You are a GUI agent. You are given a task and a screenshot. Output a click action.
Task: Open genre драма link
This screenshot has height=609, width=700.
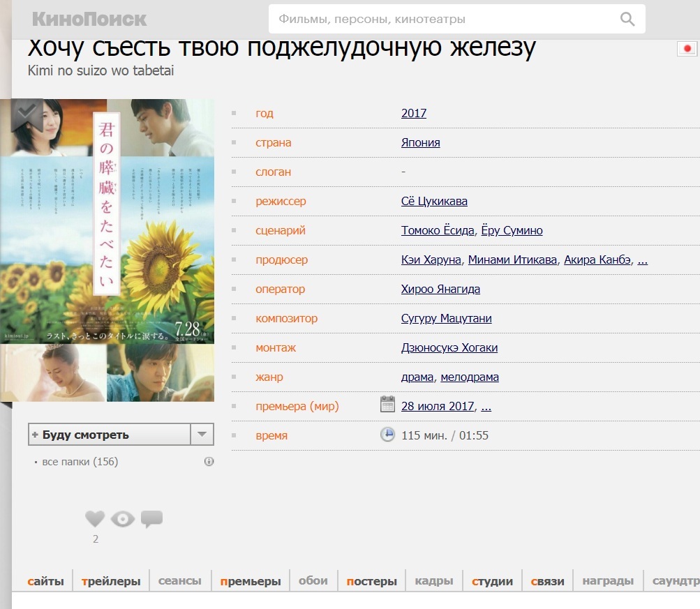click(x=417, y=377)
